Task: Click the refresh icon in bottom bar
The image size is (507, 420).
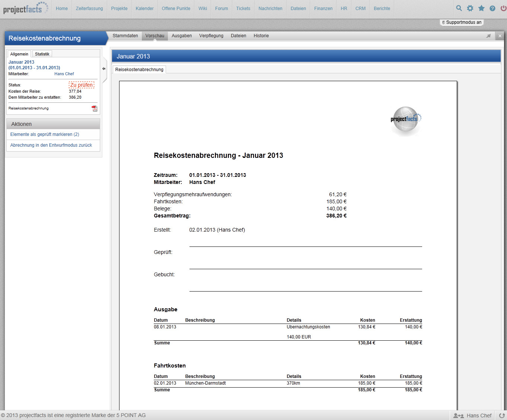Action: [502, 416]
